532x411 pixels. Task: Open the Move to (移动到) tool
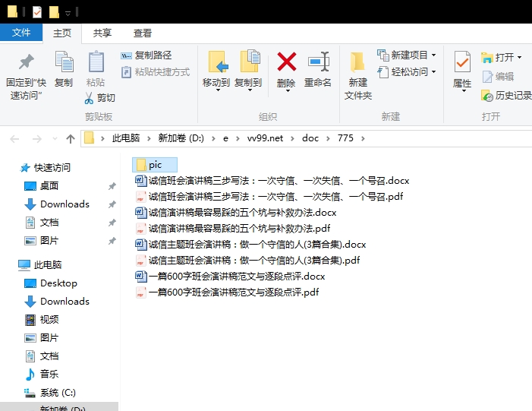216,71
